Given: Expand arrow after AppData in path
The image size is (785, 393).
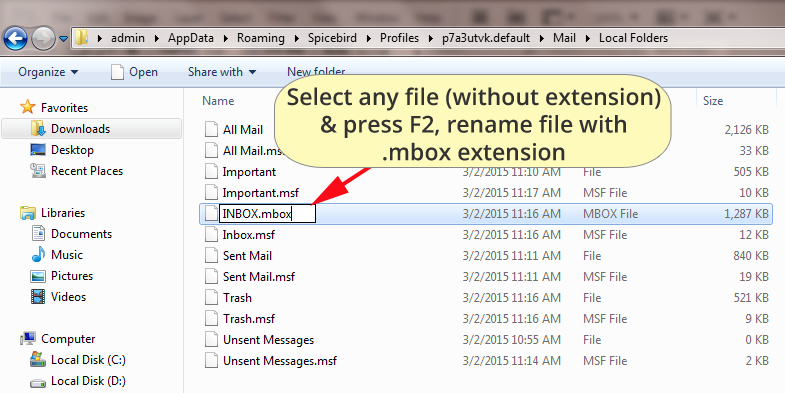Looking at the screenshot, I should (226, 38).
